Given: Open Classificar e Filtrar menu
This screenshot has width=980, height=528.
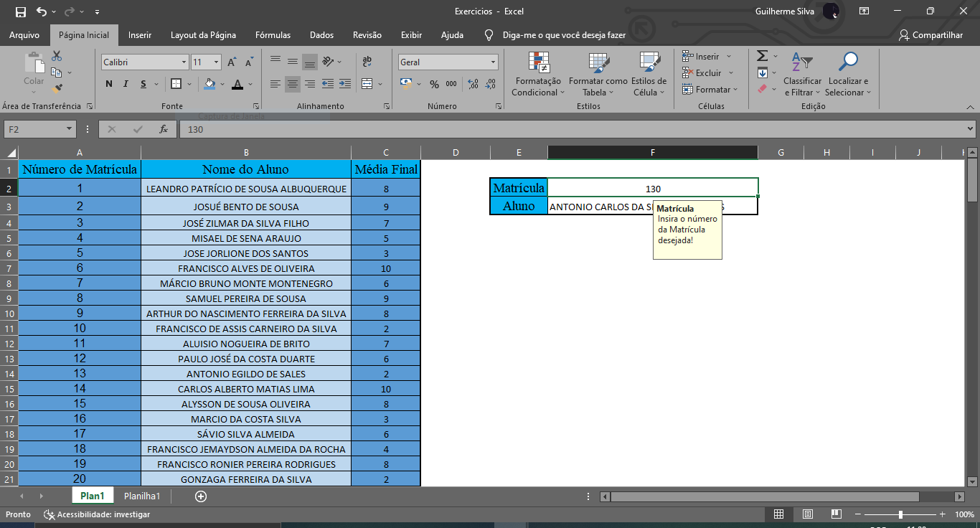Looking at the screenshot, I should point(802,74).
